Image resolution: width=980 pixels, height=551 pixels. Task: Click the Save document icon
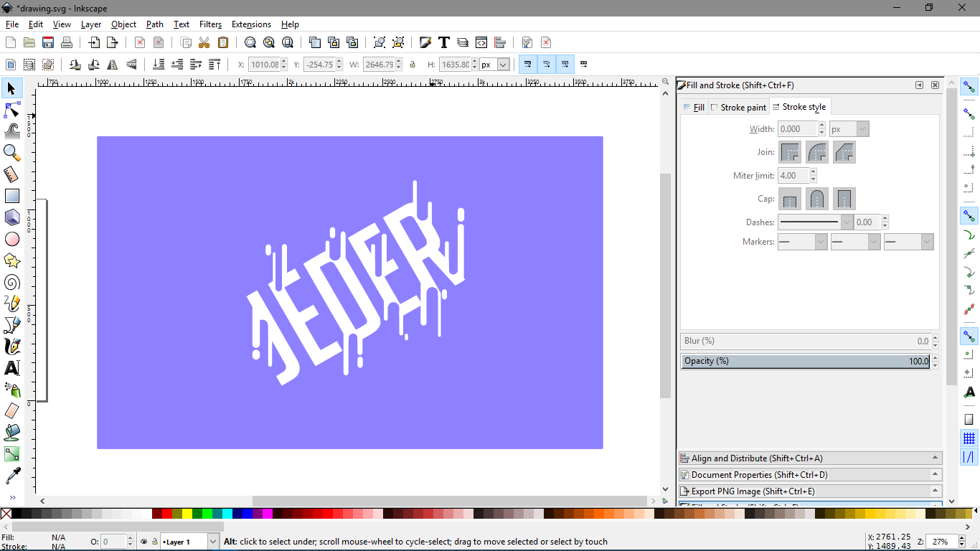pyautogui.click(x=48, y=42)
